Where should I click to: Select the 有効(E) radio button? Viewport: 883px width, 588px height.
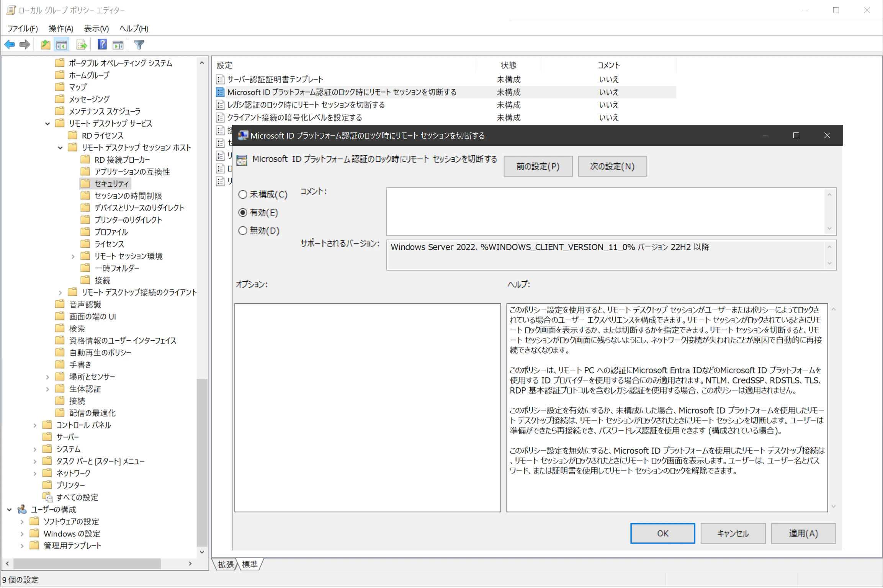(243, 212)
